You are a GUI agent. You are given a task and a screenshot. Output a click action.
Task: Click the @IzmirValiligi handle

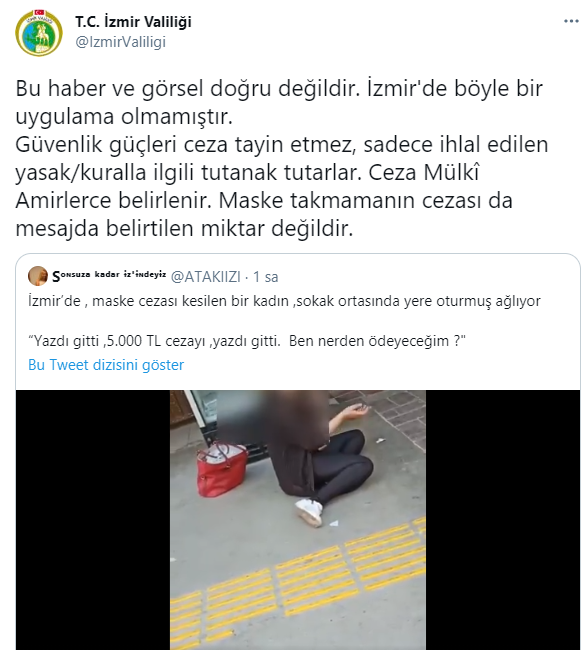[120, 42]
